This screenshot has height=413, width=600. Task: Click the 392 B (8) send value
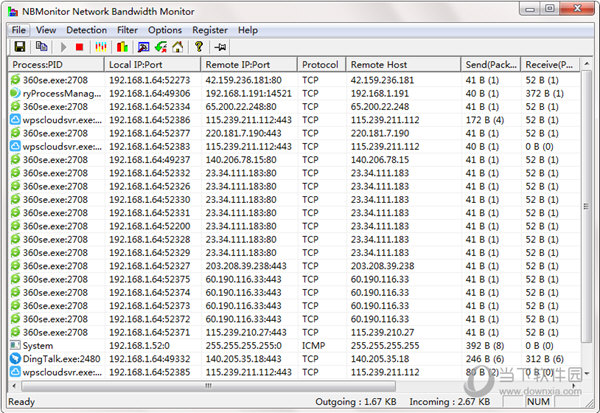pos(485,346)
